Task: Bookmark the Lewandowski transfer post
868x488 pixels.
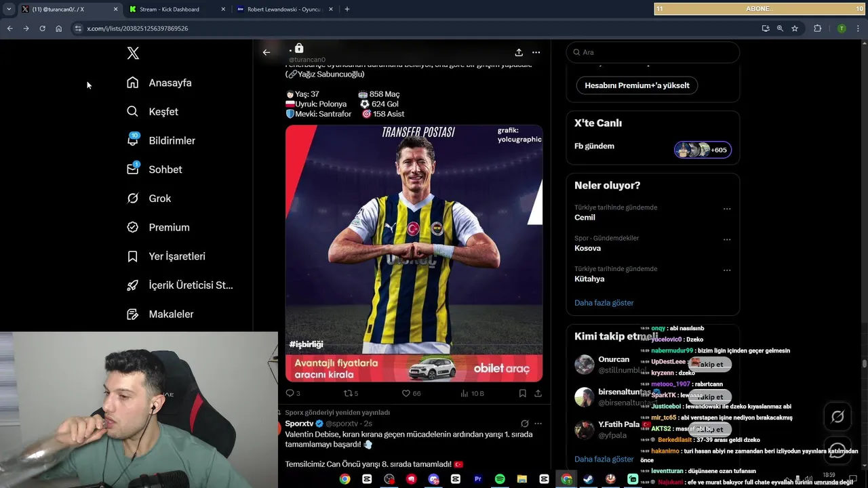Action: (522, 393)
